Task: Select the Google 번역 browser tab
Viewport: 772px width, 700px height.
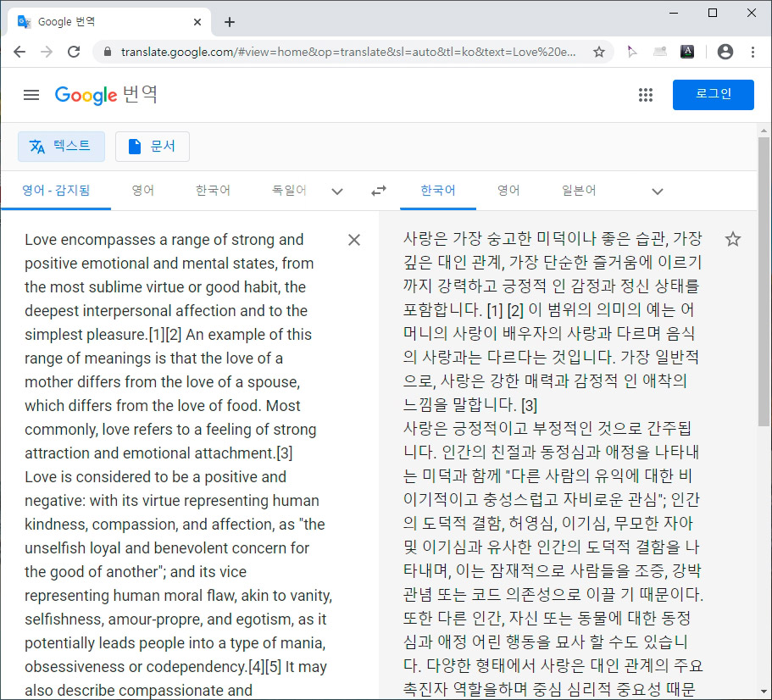Action: (108, 22)
